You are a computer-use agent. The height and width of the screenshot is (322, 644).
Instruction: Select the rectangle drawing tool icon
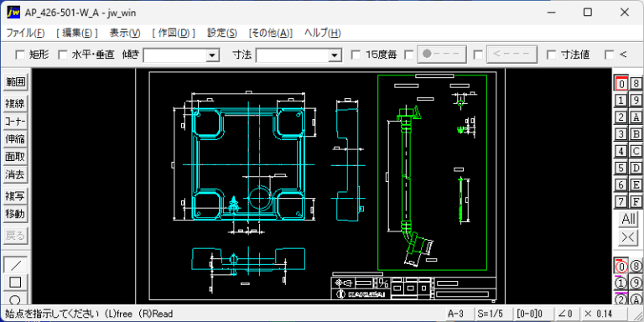15,282
